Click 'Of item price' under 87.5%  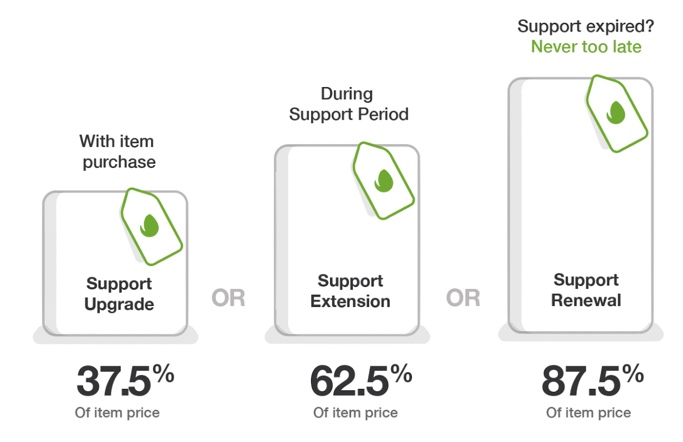pyautogui.click(x=588, y=412)
